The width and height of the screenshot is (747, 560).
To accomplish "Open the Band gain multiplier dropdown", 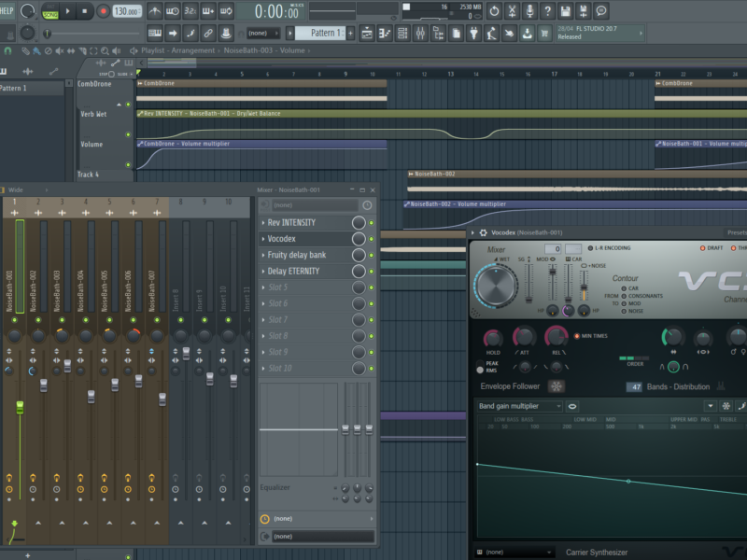I will 519,407.
